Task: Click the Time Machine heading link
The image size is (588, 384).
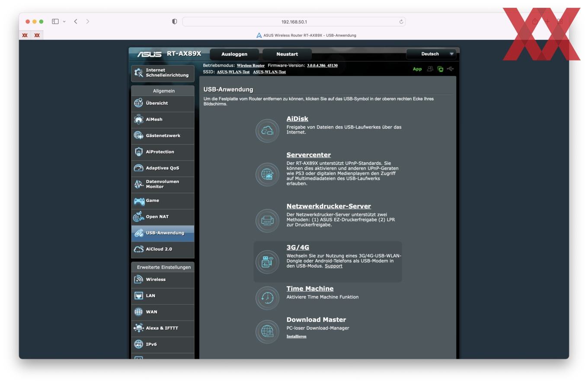Action: coord(310,289)
